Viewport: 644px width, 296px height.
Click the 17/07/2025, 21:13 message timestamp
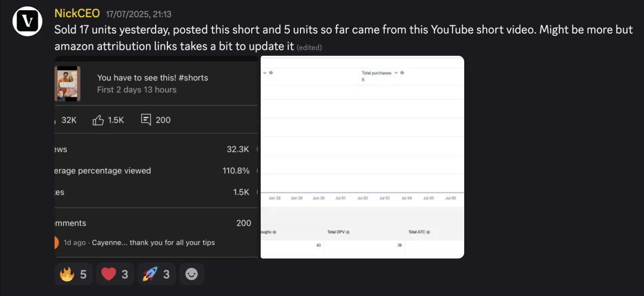click(138, 14)
